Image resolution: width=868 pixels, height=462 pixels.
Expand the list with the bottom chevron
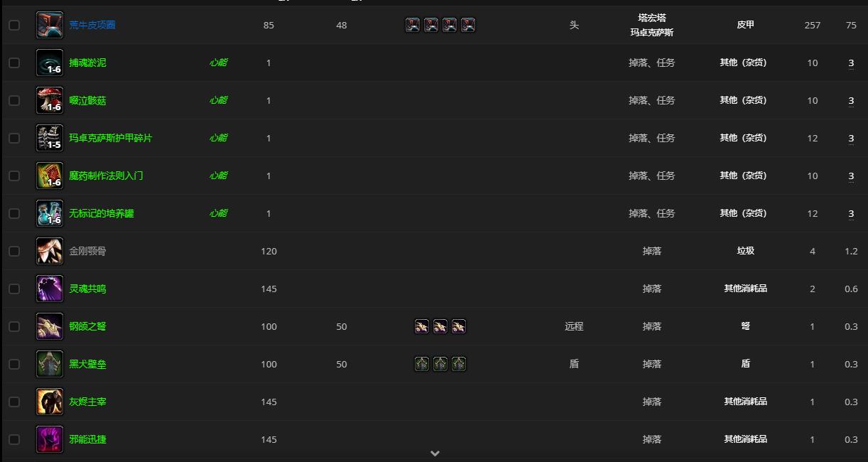pyautogui.click(x=435, y=453)
